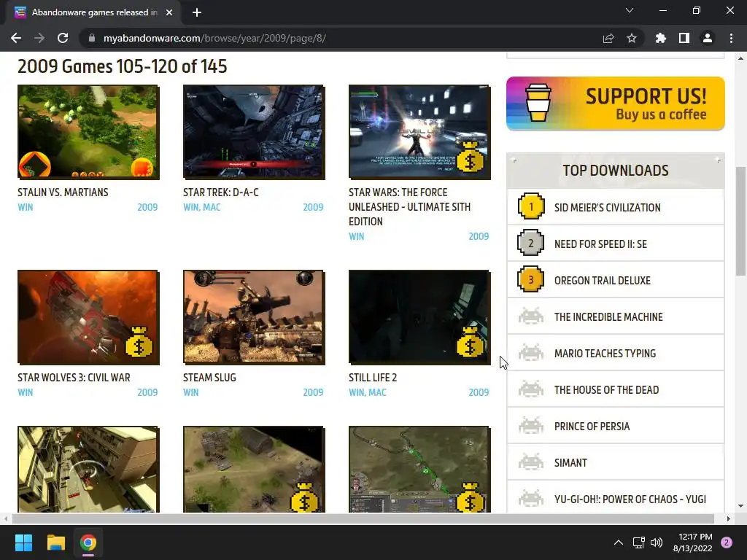Open Need for Speed II: SE link
The height and width of the screenshot is (560, 747).
[x=600, y=244]
